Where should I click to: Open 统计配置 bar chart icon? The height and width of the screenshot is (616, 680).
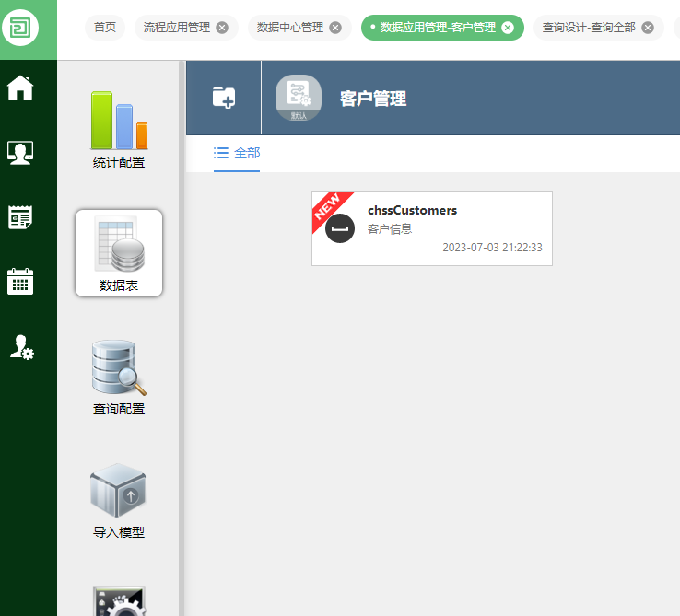119,120
